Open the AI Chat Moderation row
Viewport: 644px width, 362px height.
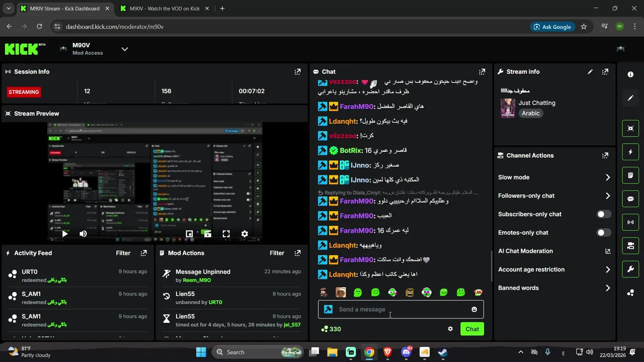tap(554, 251)
